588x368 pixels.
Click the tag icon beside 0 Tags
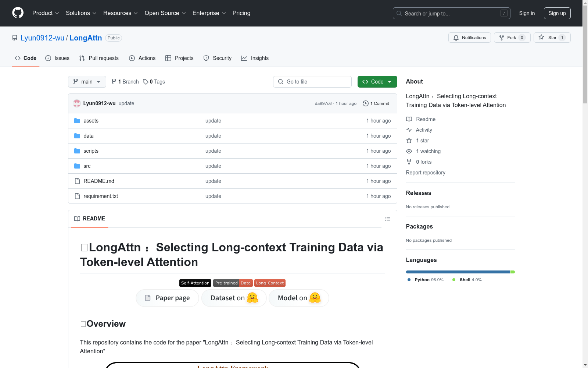146,82
